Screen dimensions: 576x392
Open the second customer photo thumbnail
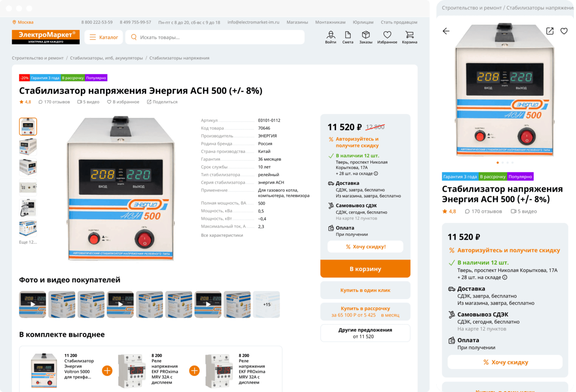(x=62, y=304)
